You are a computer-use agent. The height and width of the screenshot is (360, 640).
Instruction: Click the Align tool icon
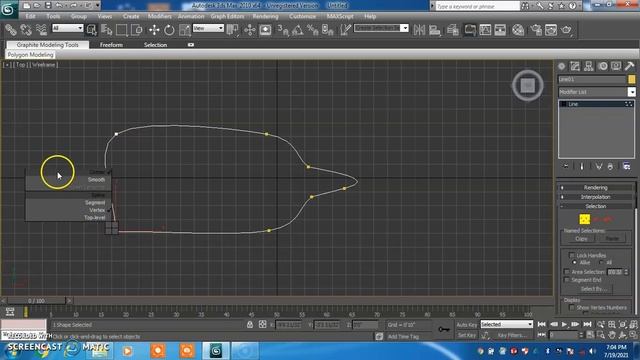tap(435, 30)
